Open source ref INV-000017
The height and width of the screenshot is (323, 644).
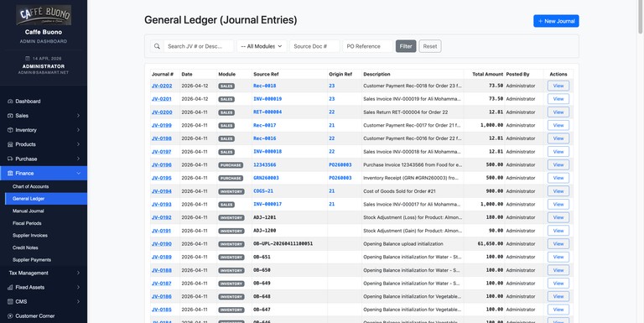coord(267,204)
